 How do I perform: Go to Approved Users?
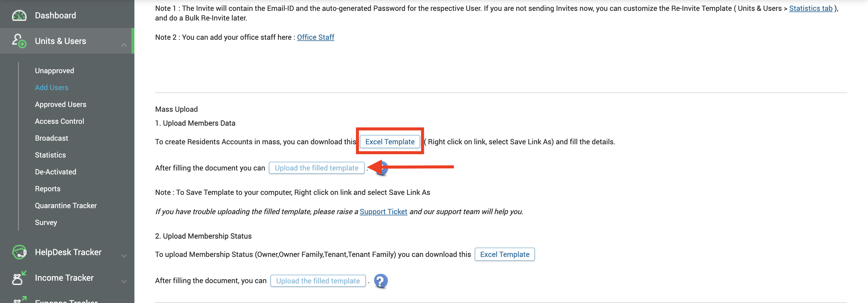(61, 105)
